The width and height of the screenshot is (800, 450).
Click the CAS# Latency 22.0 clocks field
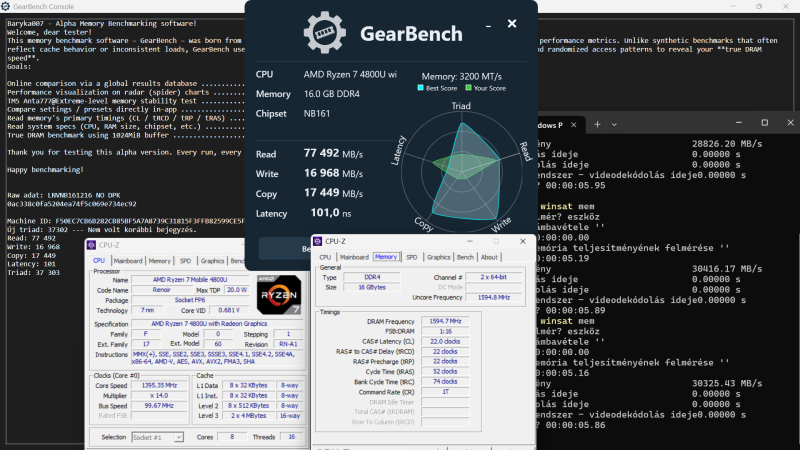coord(445,341)
